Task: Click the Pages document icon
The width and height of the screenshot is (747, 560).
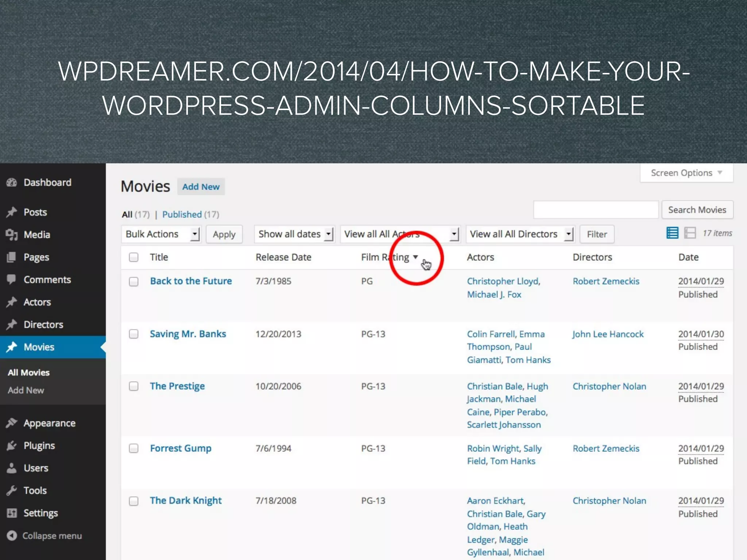Action: pyautogui.click(x=12, y=257)
